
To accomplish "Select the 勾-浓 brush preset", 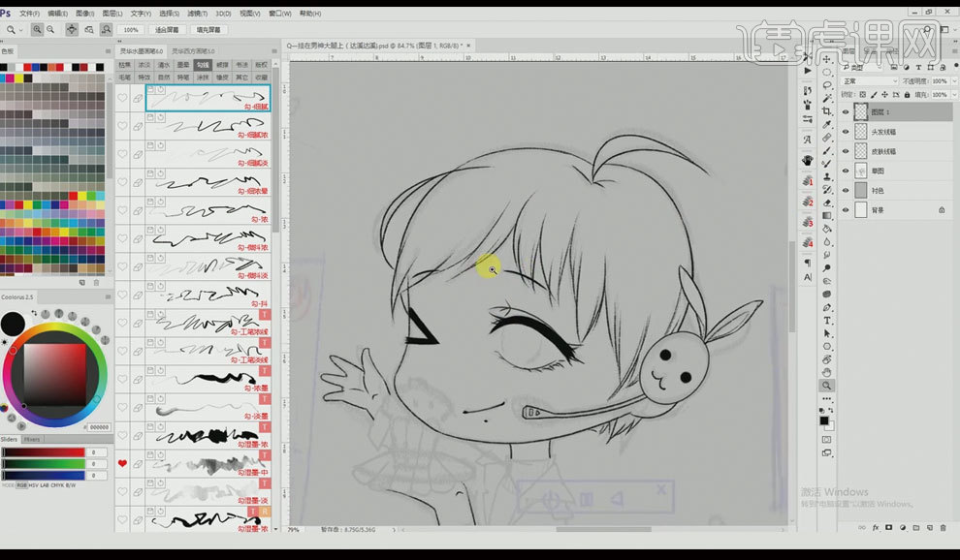I will [208, 210].
